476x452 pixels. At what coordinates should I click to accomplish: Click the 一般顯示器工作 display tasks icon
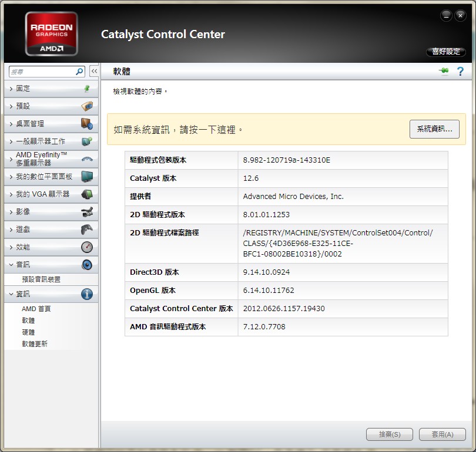click(87, 141)
